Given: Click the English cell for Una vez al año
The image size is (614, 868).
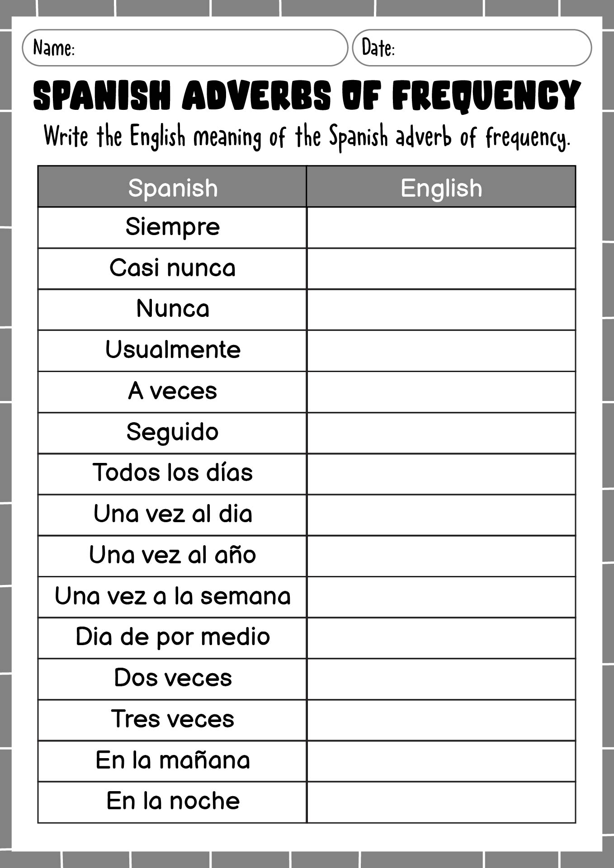Looking at the screenshot, I should [x=441, y=556].
